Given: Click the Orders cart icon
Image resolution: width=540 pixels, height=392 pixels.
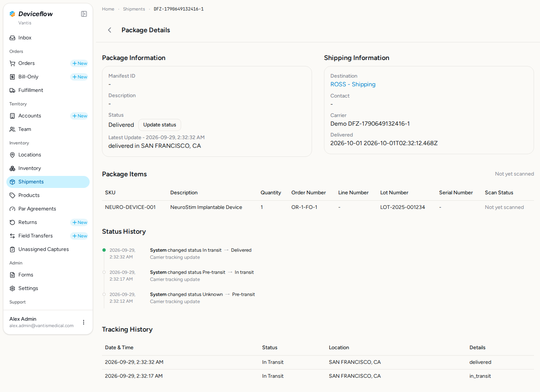Looking at the screenshot, I should pos(12,63).
